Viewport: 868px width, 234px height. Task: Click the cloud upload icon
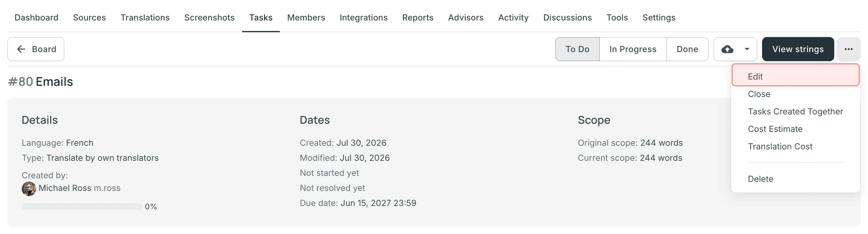[x=727, y=49]
